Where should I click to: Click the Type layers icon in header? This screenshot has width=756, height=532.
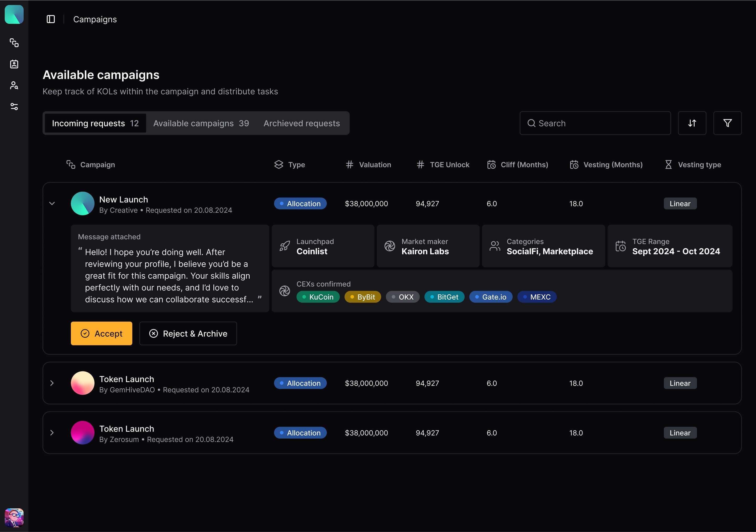tap(279, 164)
